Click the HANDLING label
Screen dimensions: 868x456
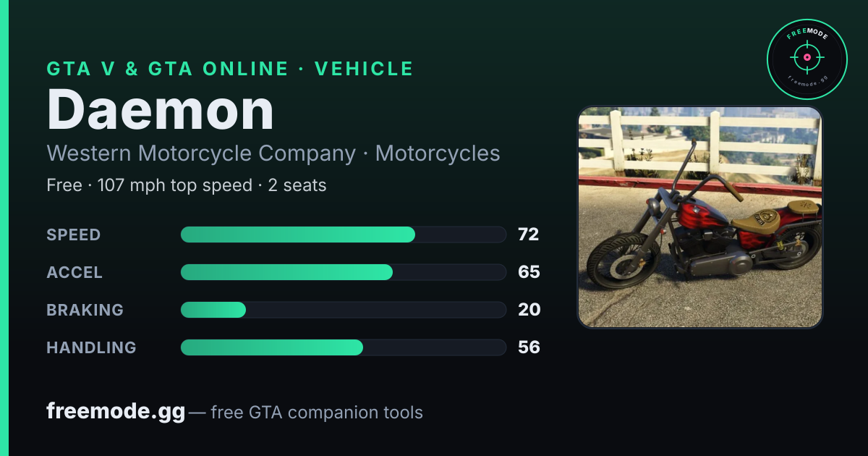tap(91, 347)
